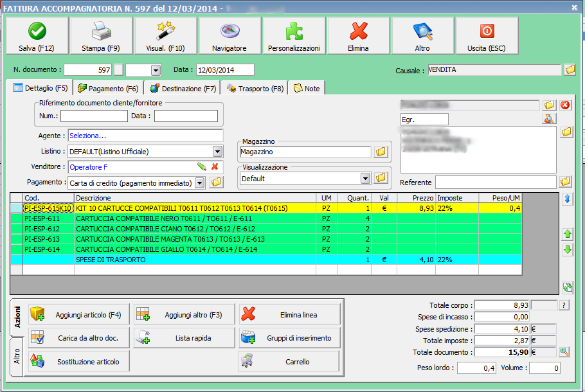Click the Referente input field
The width and height of the screenshot is (585, 392).
coord(496,183)
